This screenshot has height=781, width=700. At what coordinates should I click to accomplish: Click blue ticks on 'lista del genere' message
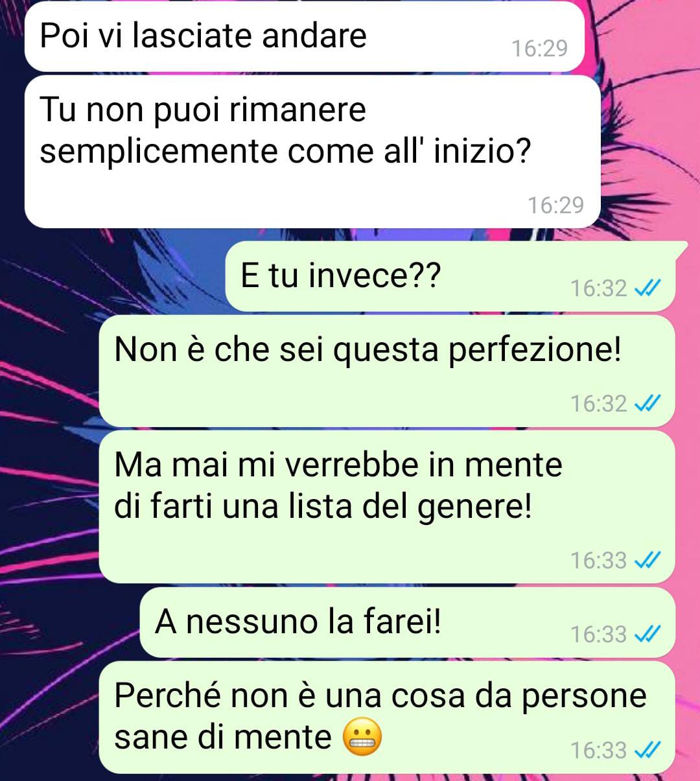tap(647, 560)
